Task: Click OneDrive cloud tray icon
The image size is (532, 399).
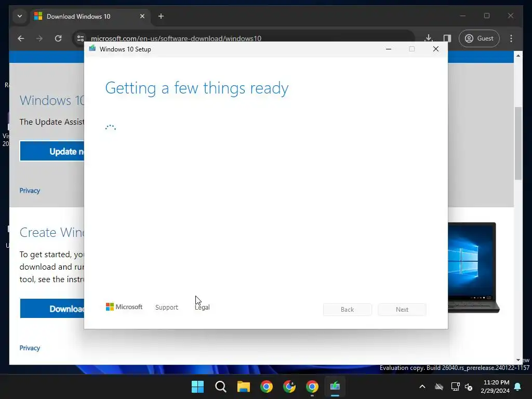Action: (x=439, y=387)
